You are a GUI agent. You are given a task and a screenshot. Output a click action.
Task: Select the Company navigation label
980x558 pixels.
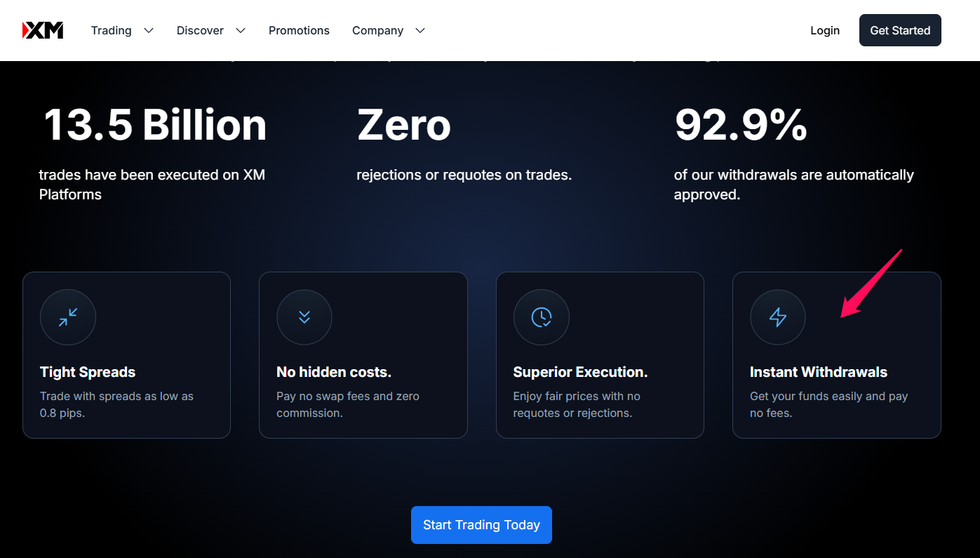pyautogui.click(x=377, y=30)
